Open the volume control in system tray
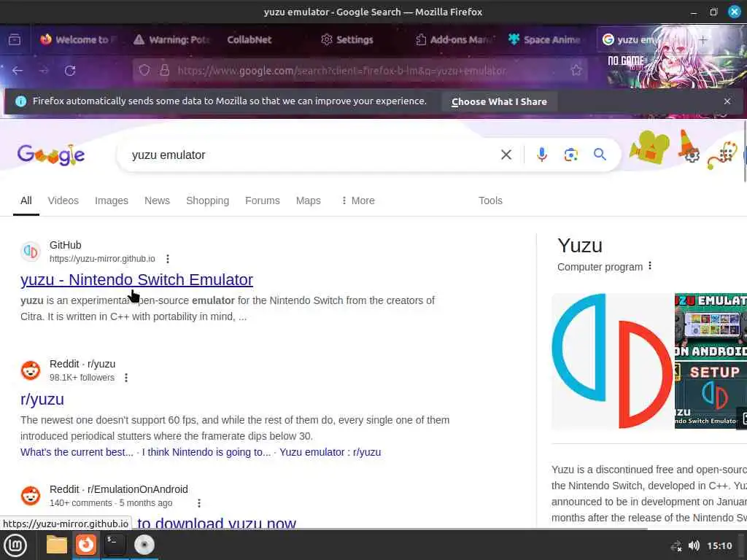This screenshot has width=747, height=560. (x=694, y=545)
